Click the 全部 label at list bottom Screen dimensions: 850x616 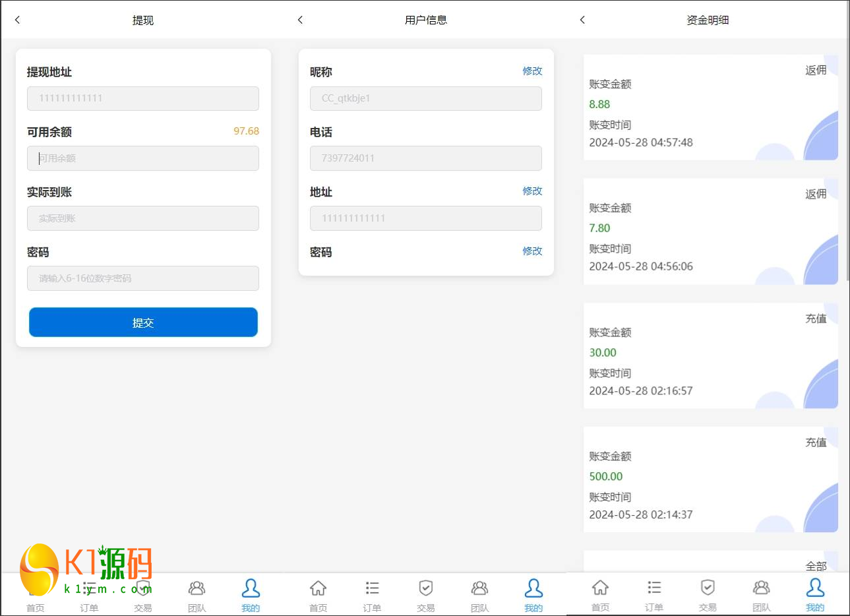tap(816, 566)
